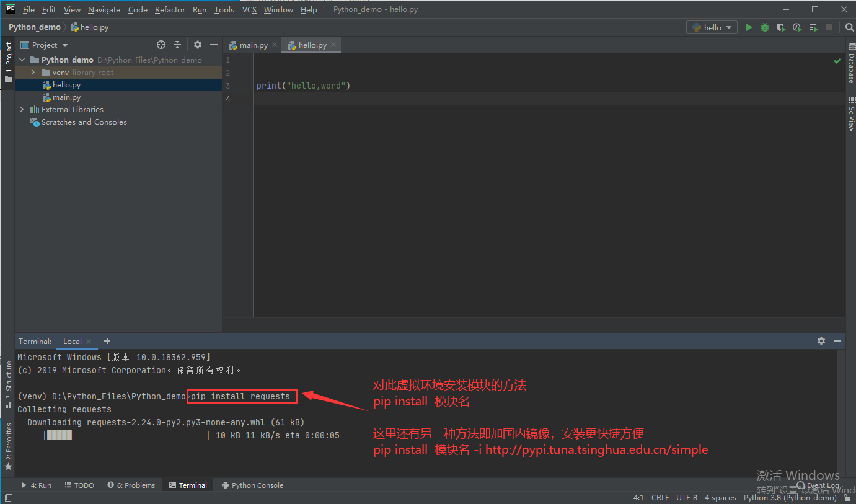Screen dimensions: 856x504
Task: Open the SciView side tool window
Action: click(x=851, y=115)
